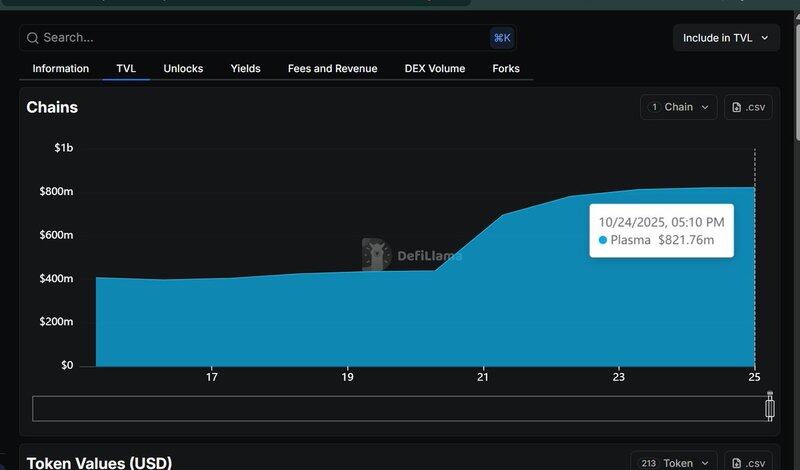This screenshot has width=800, height=470.
Task: Switch to the Information tab
Action: click(x=61, y=69)
